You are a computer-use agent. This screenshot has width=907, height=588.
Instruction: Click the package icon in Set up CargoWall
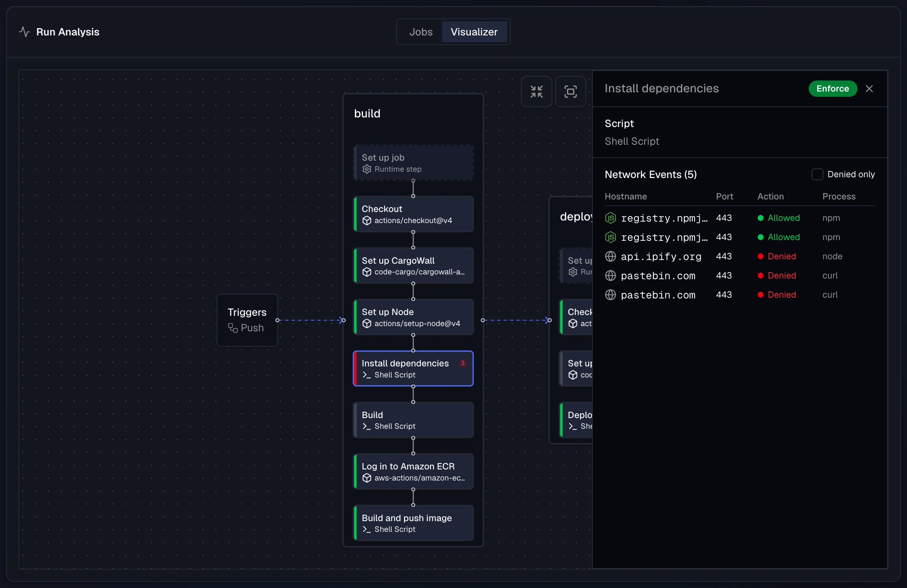(367, 272)
